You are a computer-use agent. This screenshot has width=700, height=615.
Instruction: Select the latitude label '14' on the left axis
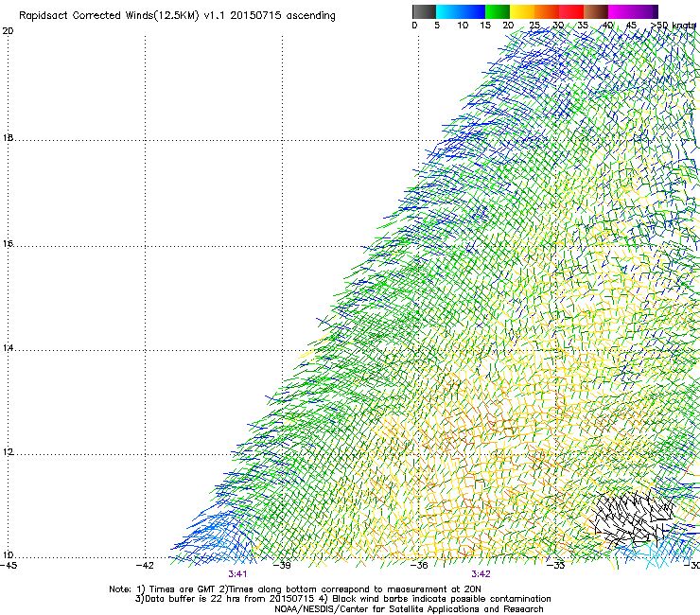(8, 348)
